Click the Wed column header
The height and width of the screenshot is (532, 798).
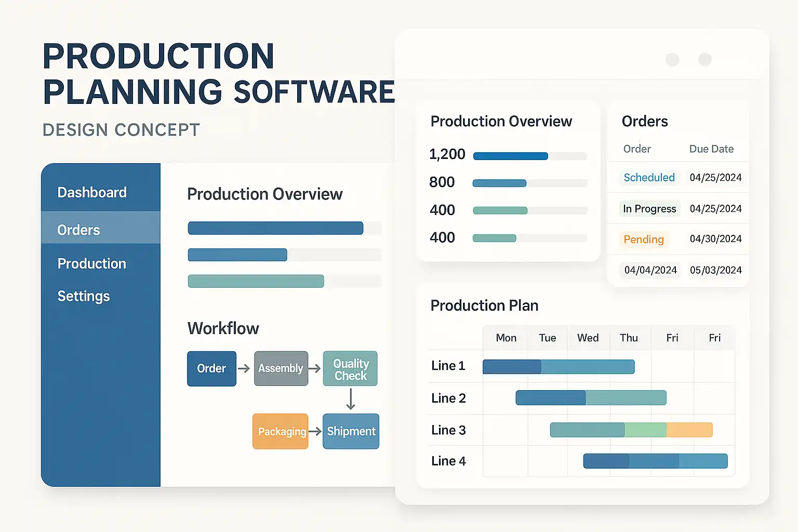[588, 338]
